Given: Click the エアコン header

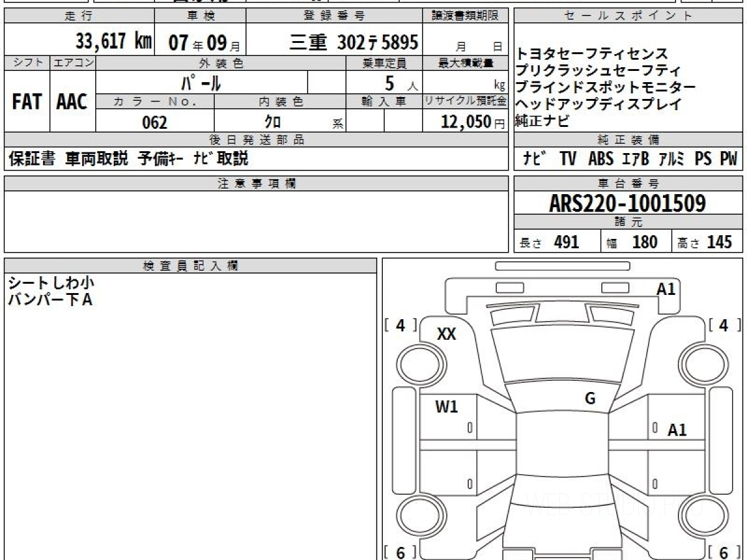Looking at the screenshot, I should (x=73, y=62).
